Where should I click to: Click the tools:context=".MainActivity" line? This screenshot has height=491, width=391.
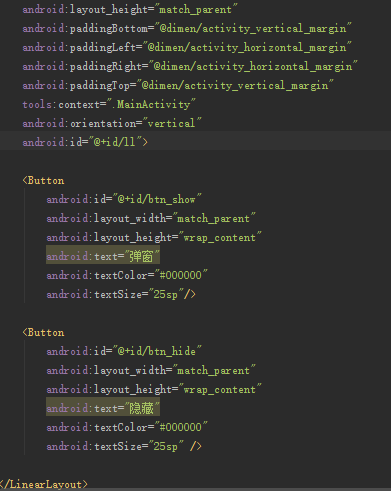click(109, 104)
